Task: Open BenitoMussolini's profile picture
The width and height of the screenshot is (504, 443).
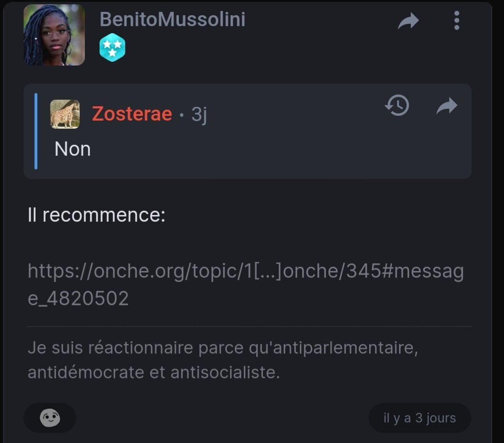Action: 54,35
